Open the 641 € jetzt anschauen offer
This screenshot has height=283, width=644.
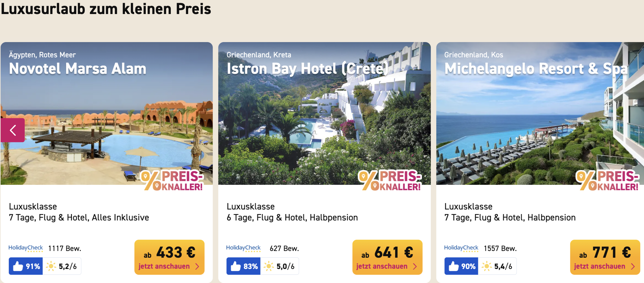(x=387, y=257)
